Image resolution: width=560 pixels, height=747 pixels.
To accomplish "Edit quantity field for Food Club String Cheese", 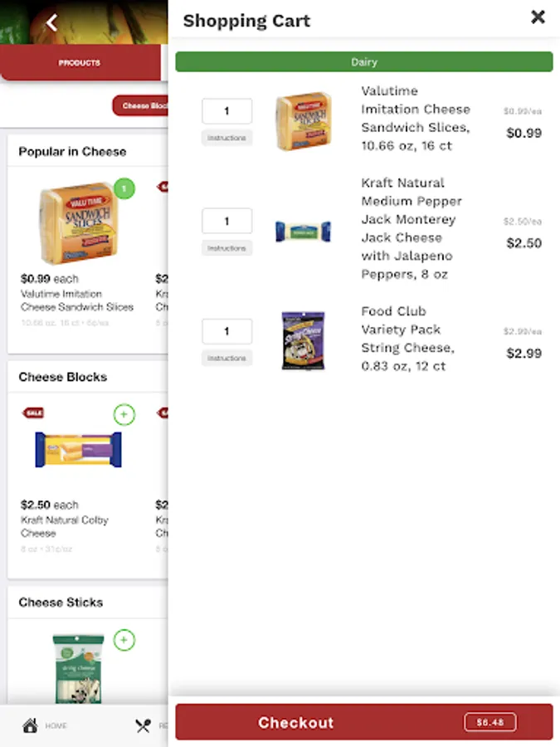I will [x=226, y=331].
